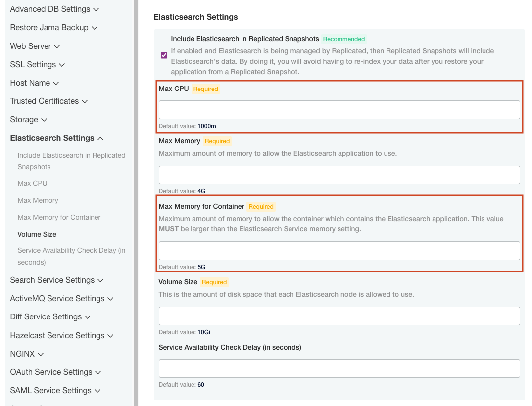Click the green Recommended badge
This screenshot has width=532, height=406.
tap(343, 39)
